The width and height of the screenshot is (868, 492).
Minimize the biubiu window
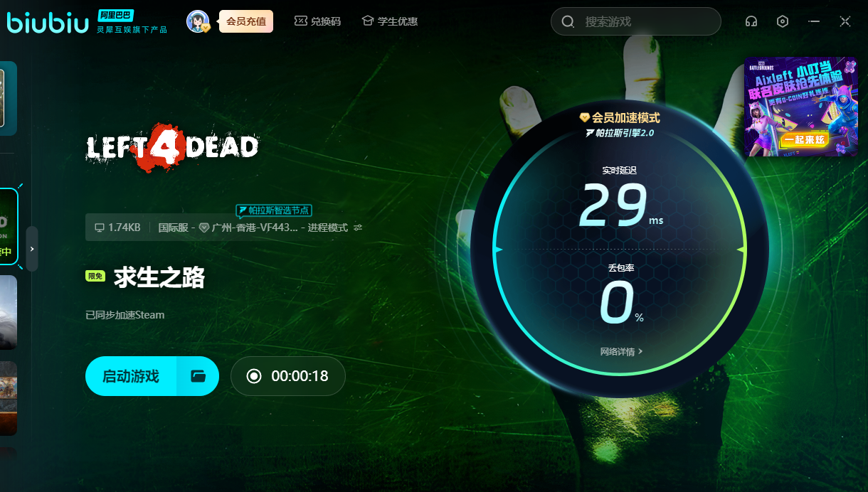[814, 21]
